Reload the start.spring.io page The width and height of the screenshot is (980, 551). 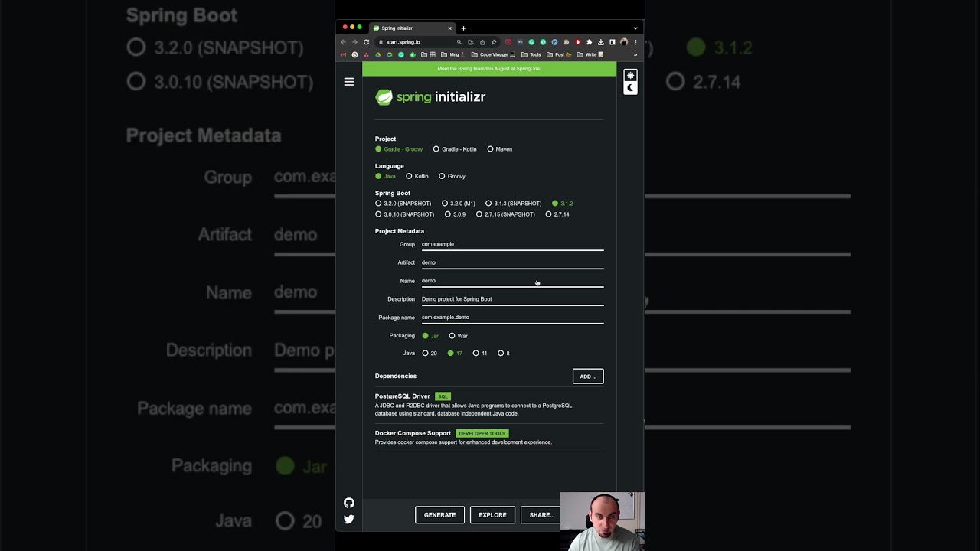pos(367,42)
